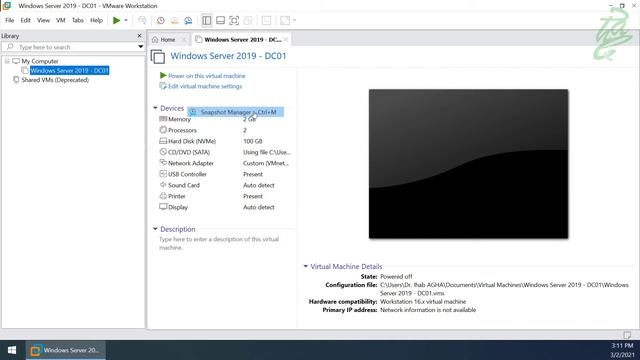The width and height of the screenshot is (640, 360).
Task: Click the Powered off state text
Action: pyautogui.click(x=396, y=277)
